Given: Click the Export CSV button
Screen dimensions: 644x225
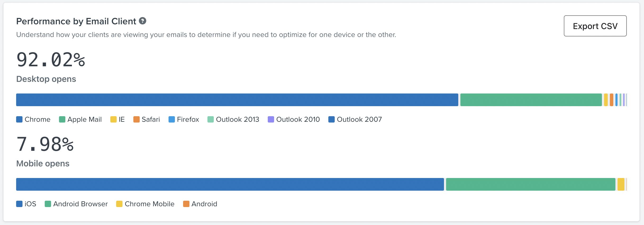Looking at the screenshot, I should click(595, 26).
